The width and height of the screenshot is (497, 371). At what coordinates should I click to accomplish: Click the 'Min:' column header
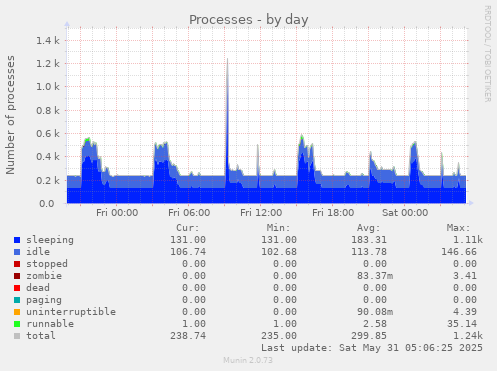(x=278, y=228)
